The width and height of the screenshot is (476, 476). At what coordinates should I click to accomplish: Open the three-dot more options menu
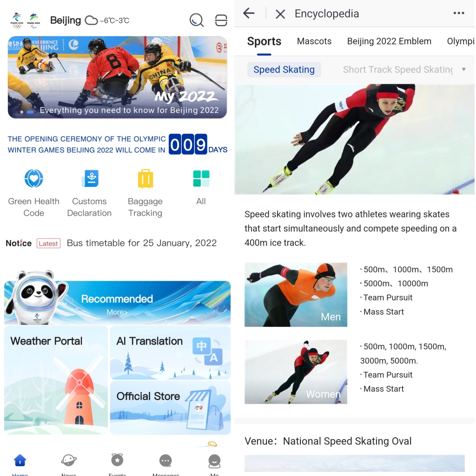click(459, 13)
